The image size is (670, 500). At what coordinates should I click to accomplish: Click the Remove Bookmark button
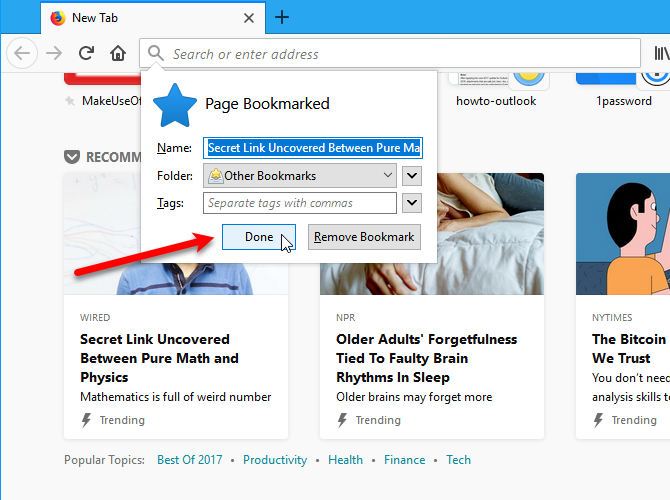[x=364, y=237]
